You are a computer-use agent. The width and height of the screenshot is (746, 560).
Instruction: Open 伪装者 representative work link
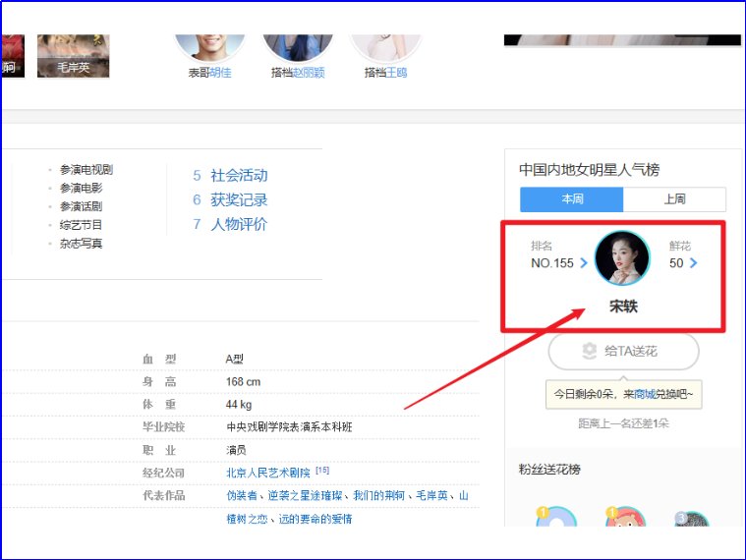pyautogui.click(x=242, y=496)
